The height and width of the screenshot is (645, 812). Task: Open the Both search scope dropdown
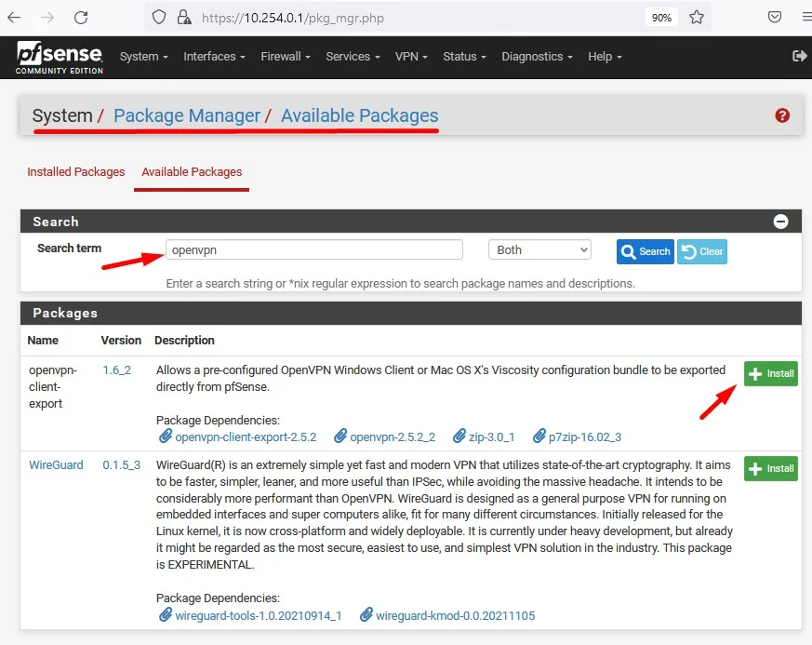pos(539,250)
